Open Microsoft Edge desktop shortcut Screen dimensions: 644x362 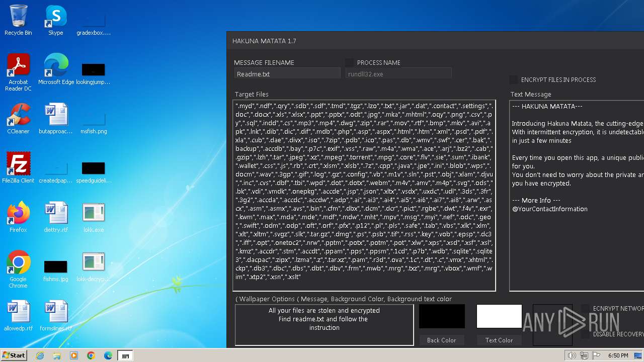tap(56, 69)
